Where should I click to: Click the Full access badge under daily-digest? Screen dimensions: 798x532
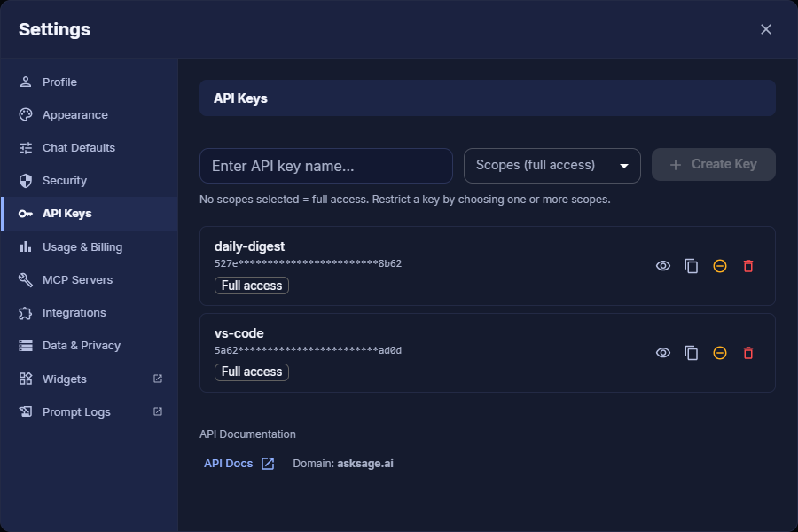pyautogui.click(x=252, y=286)
